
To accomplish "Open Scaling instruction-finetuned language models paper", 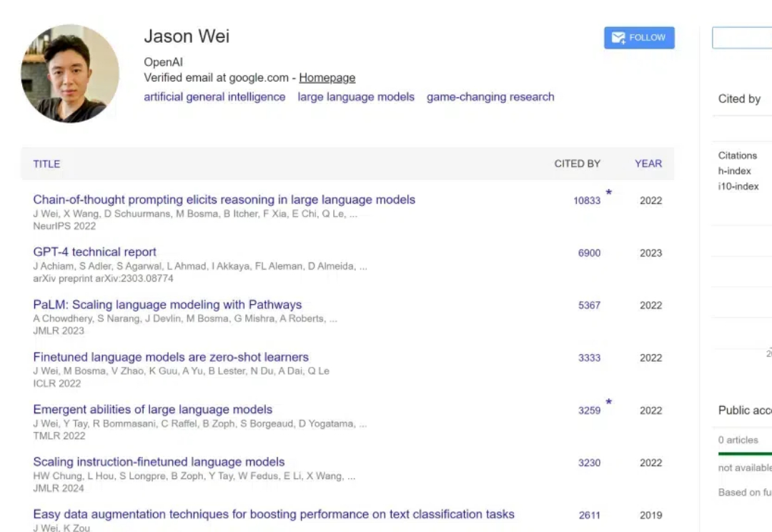I will tap(159, 461).
